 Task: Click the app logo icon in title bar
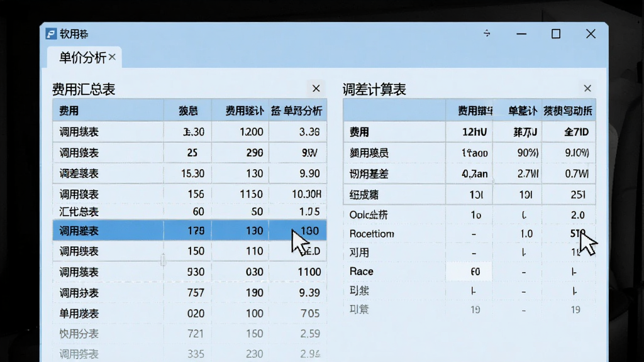click(x=51, y=34)
